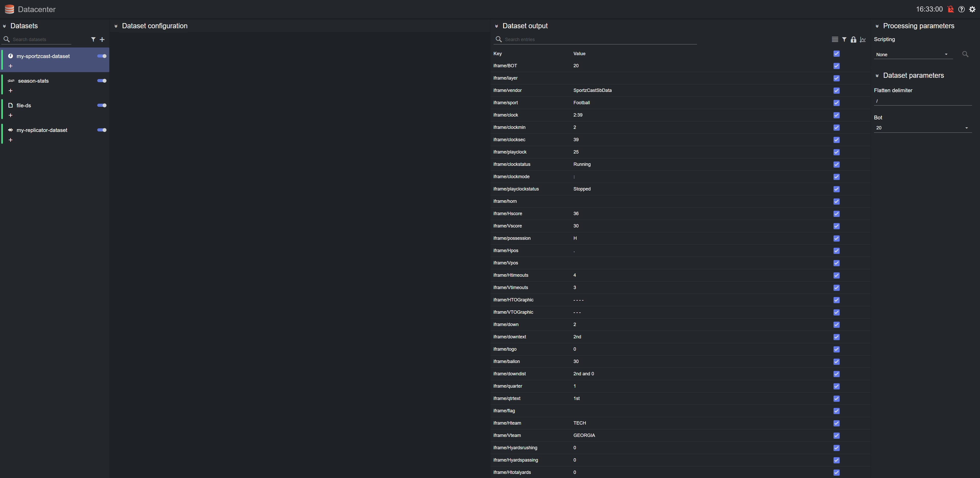Viewport: 980px width, 478px height.
Task: Collapse the Dataset parameters section
Action: [x=877, y=76]
